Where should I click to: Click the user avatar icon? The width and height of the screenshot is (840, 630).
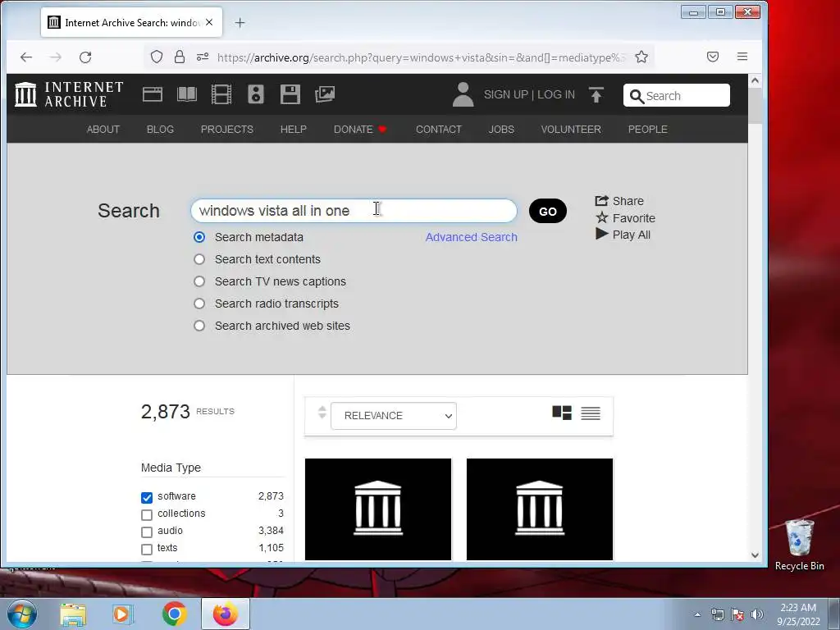tap(463, 94)
